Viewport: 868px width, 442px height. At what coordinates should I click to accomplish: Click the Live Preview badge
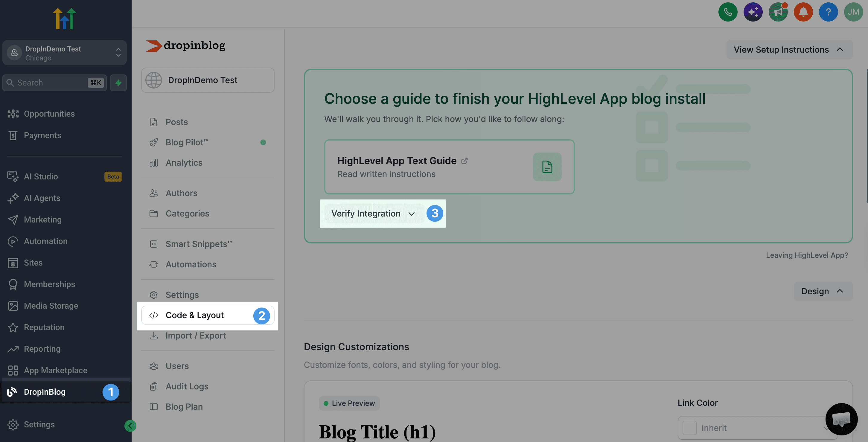(349, 403)
